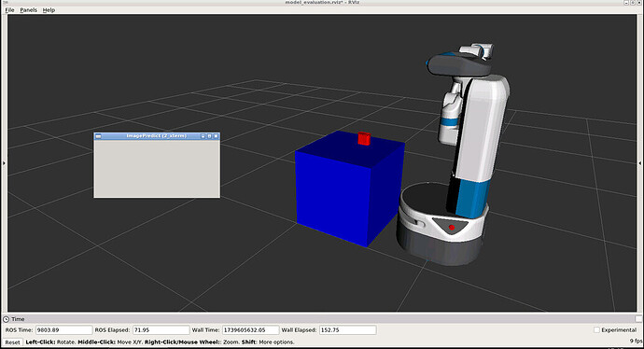Minimize the ImagePredict window
The width and height of the screenshot is (644, 349).
203,136
